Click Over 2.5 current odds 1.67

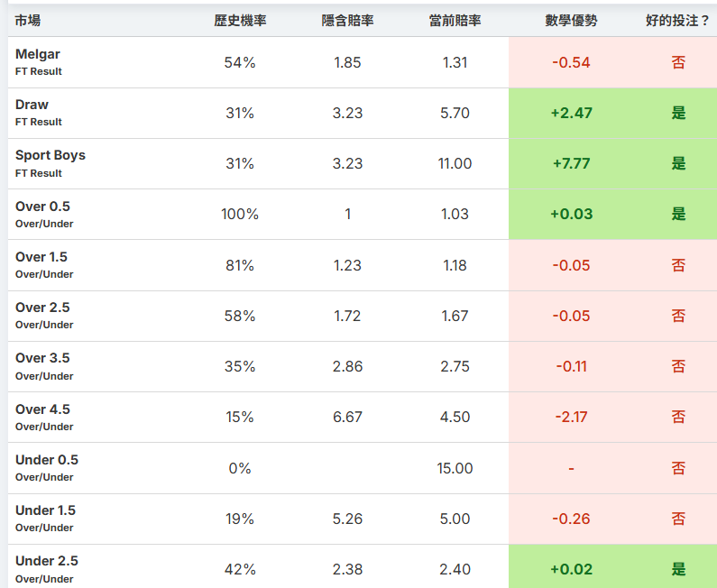click(455, 316)
